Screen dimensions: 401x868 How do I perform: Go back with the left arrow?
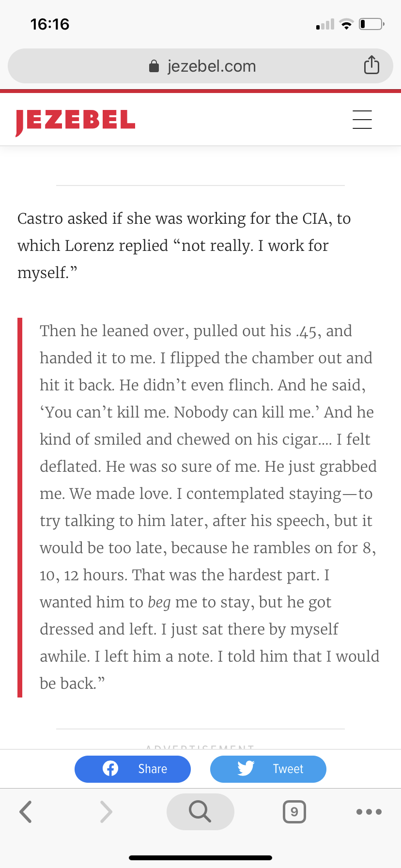[26, 811]
